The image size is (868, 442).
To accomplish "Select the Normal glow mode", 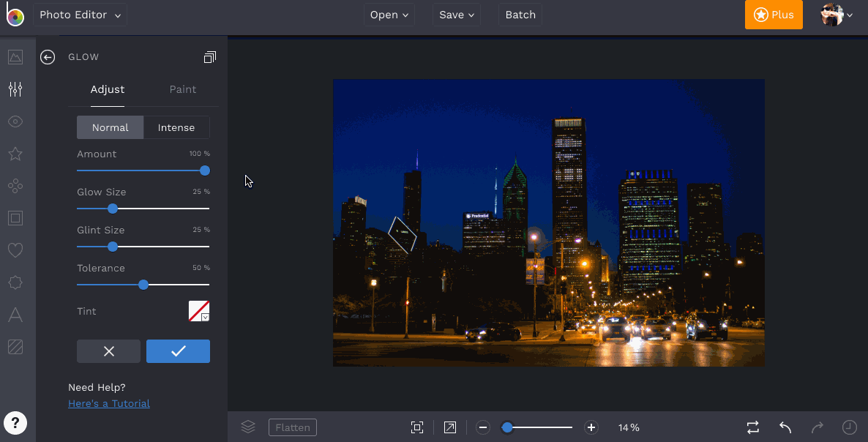I will 111,127.
